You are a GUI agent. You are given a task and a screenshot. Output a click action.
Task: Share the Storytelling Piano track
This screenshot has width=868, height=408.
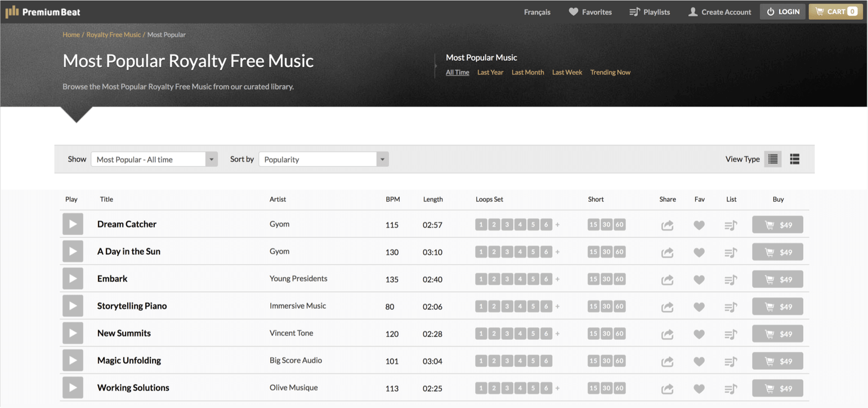(x=667, y=307)
